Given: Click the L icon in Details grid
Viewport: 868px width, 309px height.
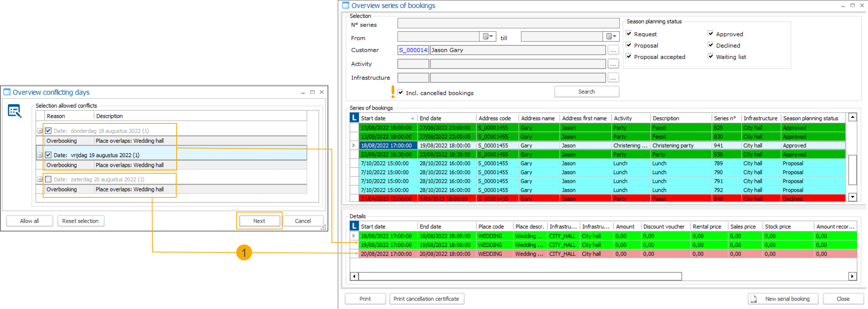Looking at the screenshot, I should coord(354,226).
